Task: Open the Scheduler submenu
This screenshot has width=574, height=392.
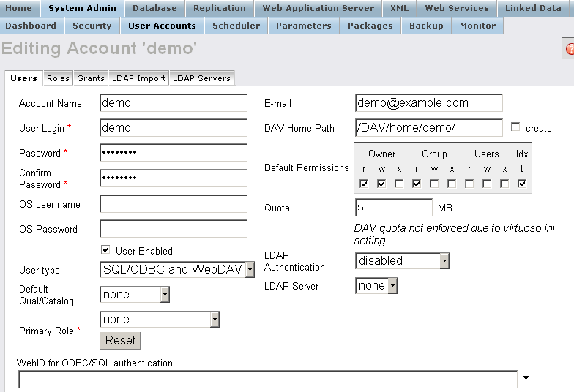Action: click(x=236, y=26)
